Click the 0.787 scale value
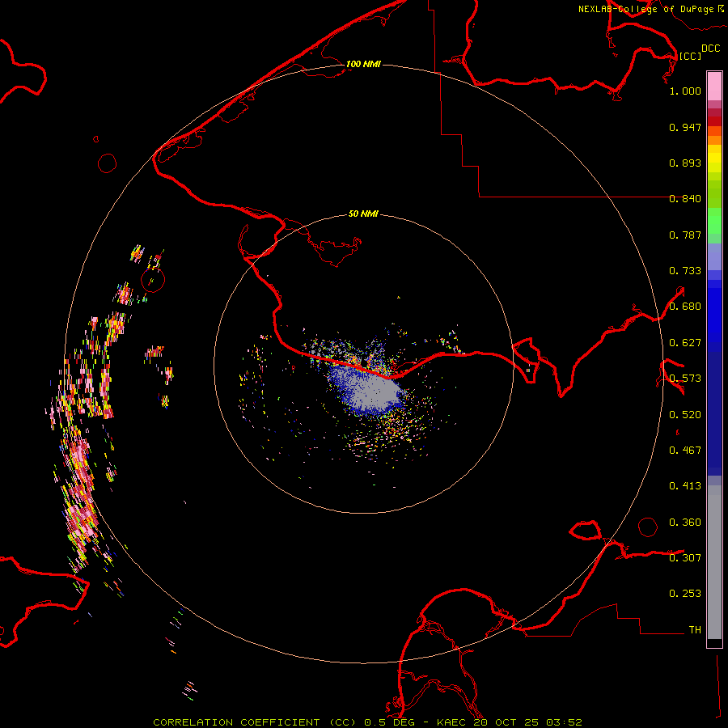Screen dimensions: 728x728 tap(685, 235)
